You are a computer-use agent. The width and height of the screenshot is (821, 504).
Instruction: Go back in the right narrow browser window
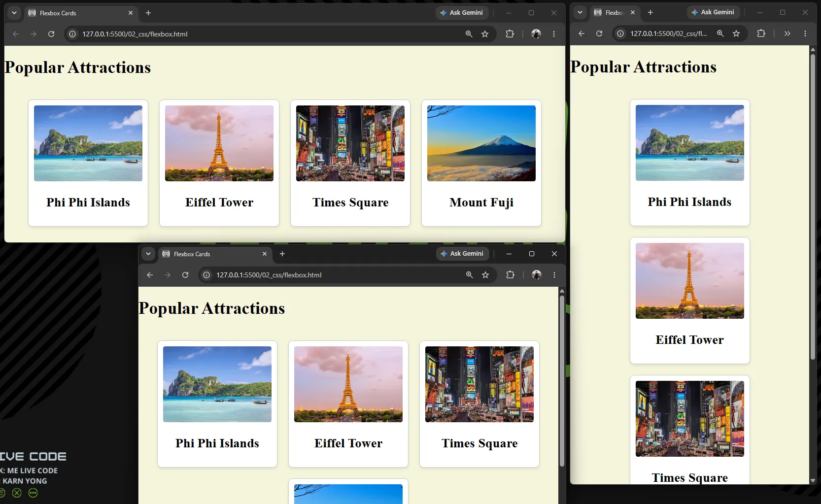582,34
